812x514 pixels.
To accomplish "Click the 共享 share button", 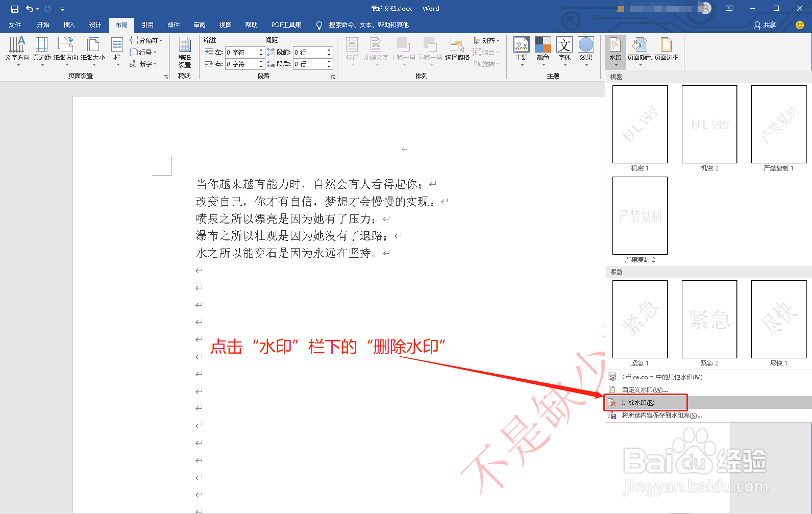I will click(x=765, y=25).
